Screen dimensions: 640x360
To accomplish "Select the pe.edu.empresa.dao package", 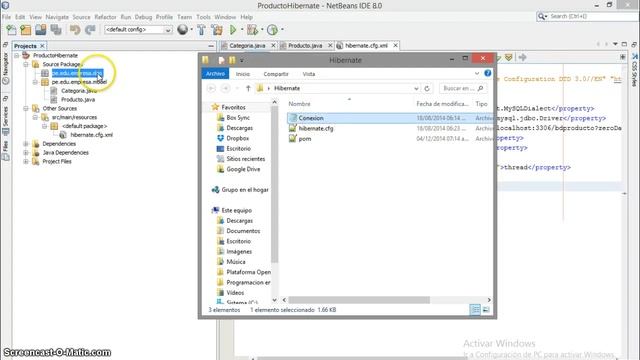I will pos(77,73).
